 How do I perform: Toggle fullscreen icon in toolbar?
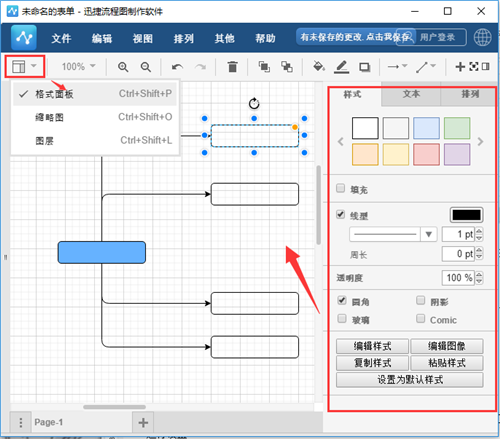click(474, 66)
